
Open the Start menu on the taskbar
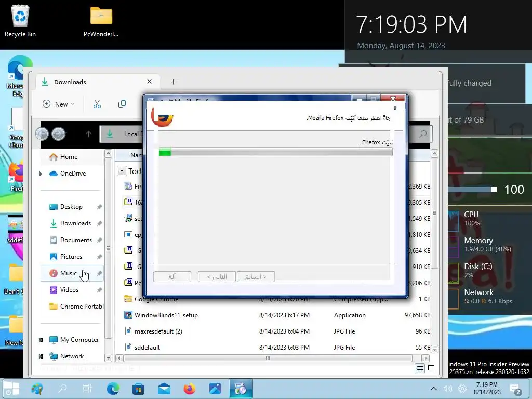click(11, 389)
